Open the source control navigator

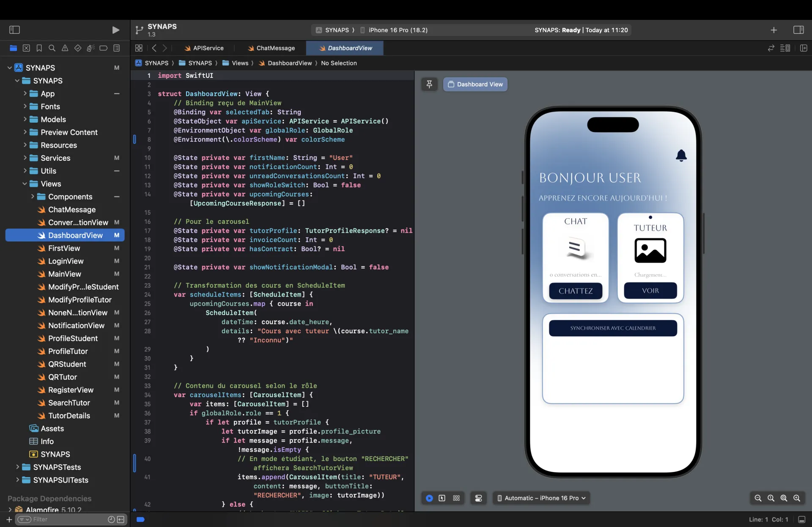pos(26,48)
